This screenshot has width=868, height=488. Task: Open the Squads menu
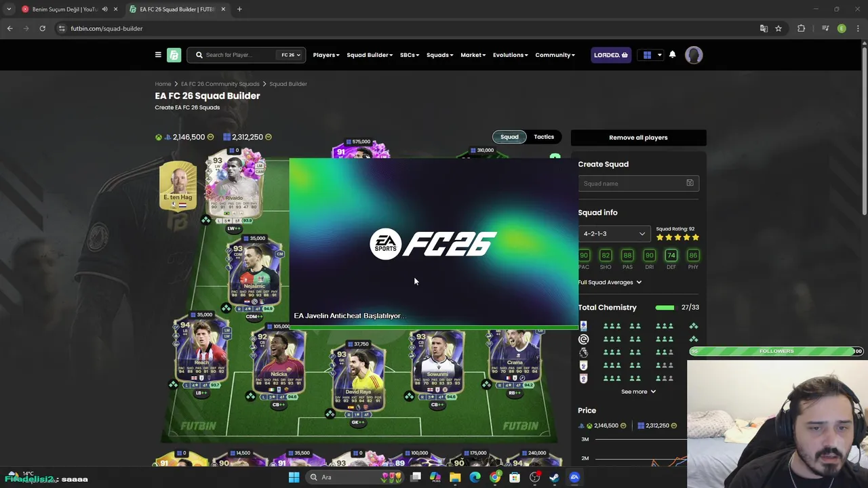(439, 55)
